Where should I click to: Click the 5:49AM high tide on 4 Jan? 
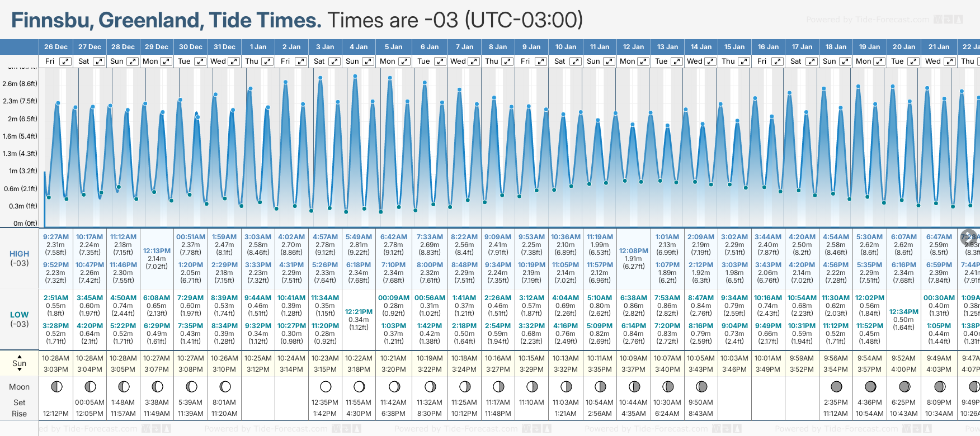(359, 237)
